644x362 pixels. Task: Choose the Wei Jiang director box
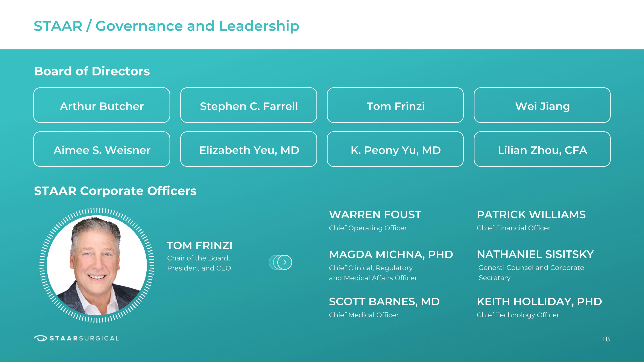[542, 105]
